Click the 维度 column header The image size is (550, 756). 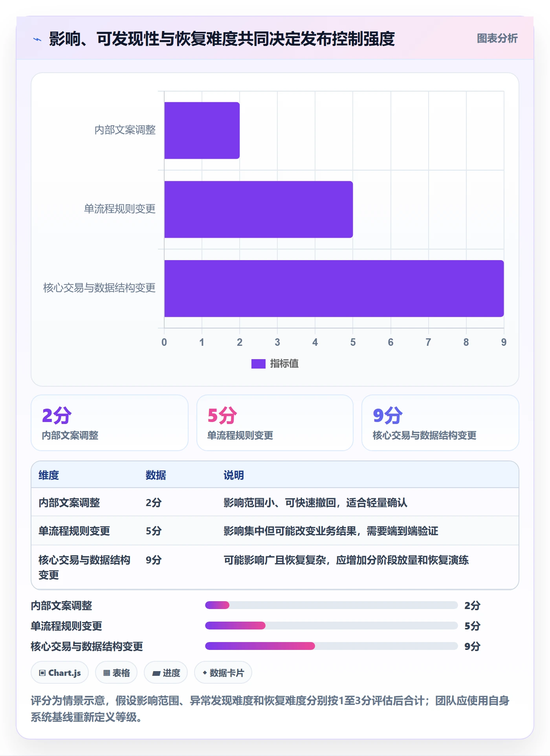click(49, 475)
